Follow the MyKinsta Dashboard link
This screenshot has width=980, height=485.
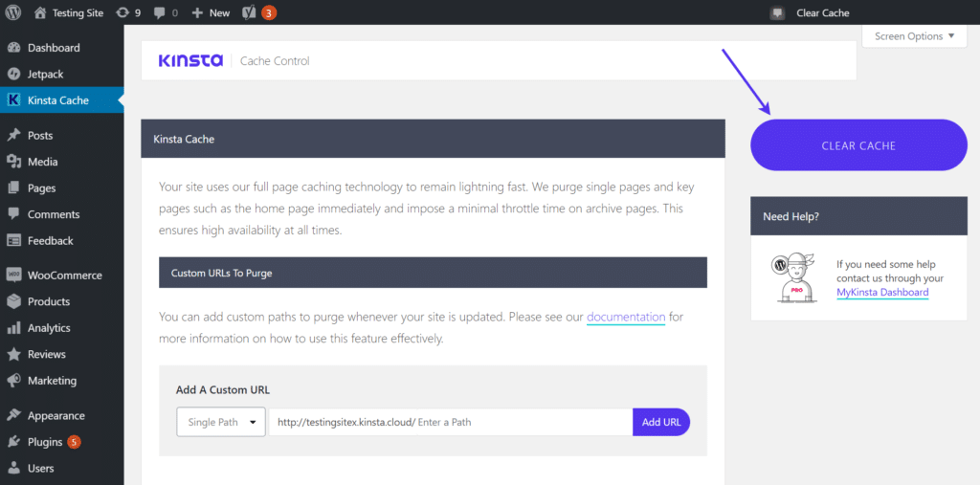click(x=882, y=293)
